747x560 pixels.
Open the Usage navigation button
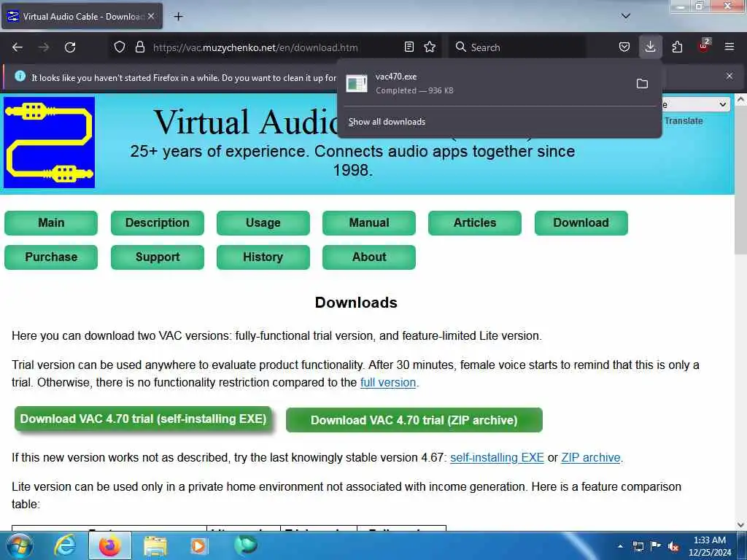pos(263,223)
